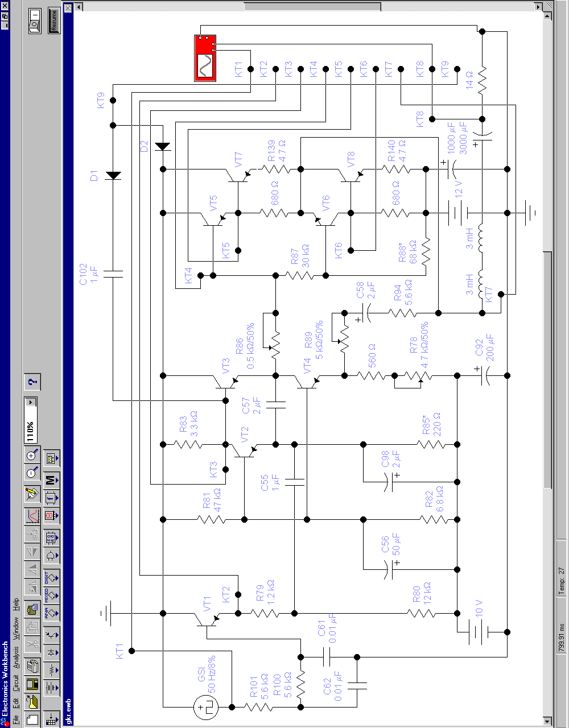The image size is (569, 728).
Task: Open the Miscellaneous (M) parts bin
Action: pyautogui.click(x=52, y=481)
